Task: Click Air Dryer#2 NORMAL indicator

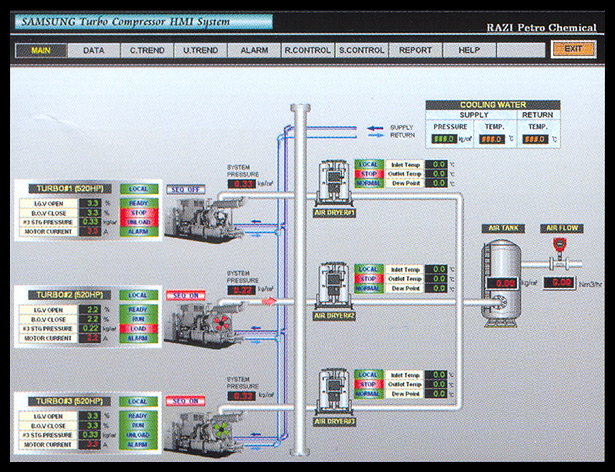Action: (368, 288)
